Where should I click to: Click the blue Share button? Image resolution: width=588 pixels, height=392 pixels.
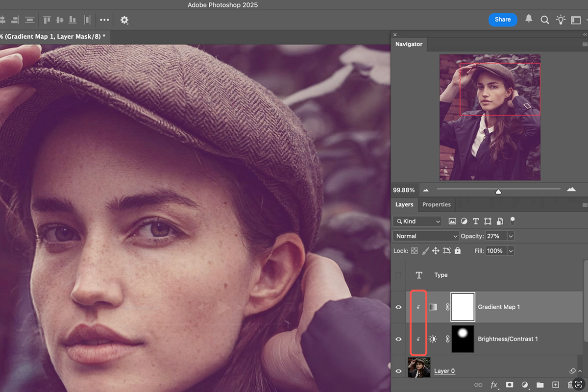tap(503, 20)
